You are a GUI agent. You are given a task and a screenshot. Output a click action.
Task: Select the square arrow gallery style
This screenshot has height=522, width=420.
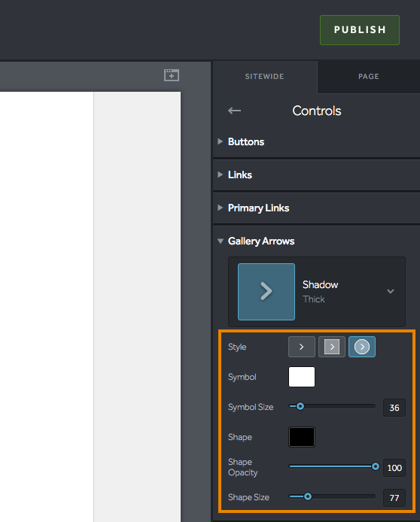coord(332,347)
